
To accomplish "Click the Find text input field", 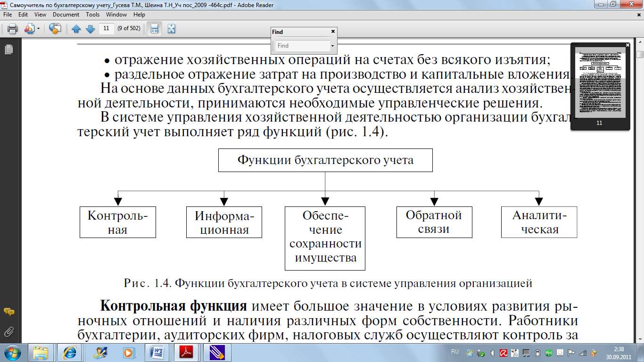I will coord(302,46).
